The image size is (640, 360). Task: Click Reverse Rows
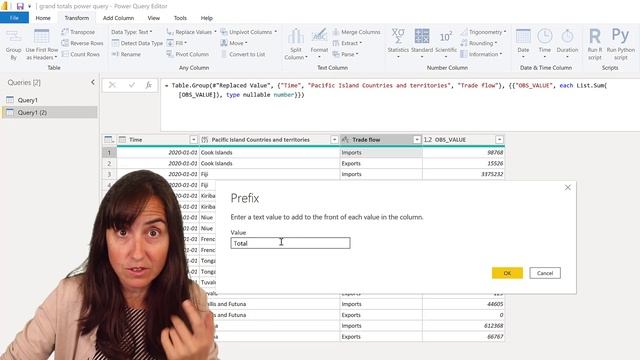click(82, 43)
